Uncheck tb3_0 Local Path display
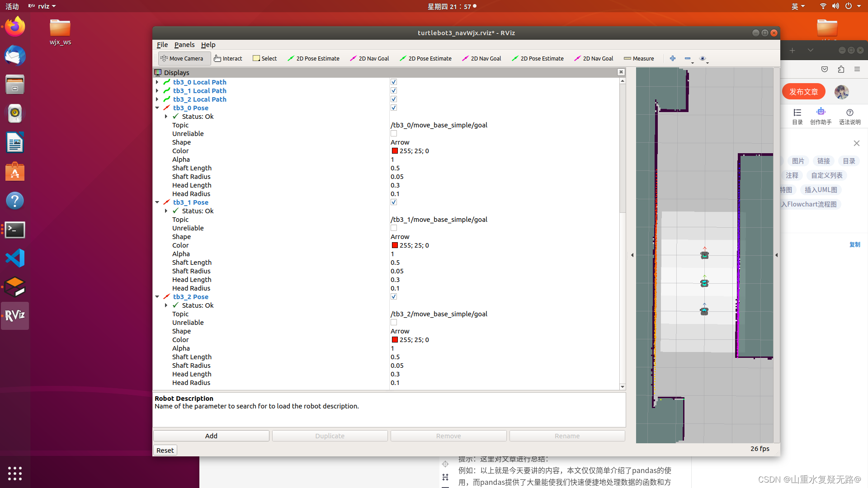The height and width of the screenshot is (488, 868). 394,82
